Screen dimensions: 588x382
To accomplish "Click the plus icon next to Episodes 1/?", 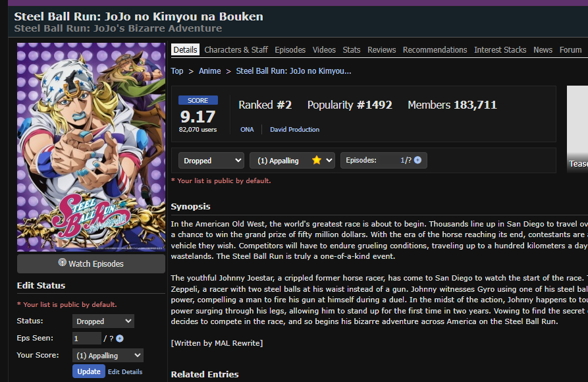I will pyautogui.click(x=417, y=160).
